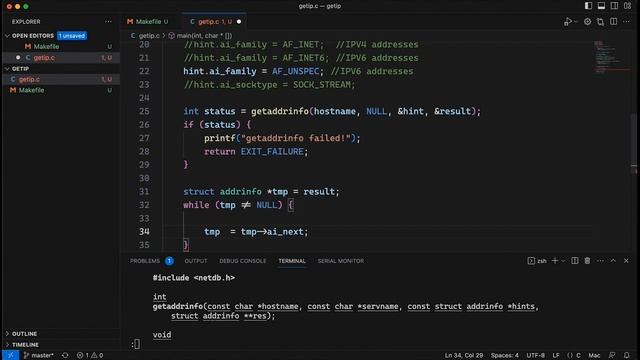This screenshot has height=360, width=640.
Task: Click the unsaved dot on getip.c tab
Action: click(239, 22)
